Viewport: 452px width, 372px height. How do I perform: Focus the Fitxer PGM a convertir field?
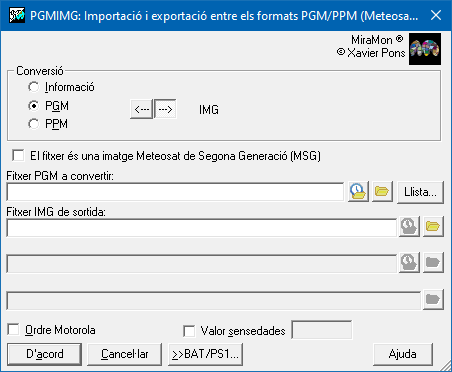point(175,192)
